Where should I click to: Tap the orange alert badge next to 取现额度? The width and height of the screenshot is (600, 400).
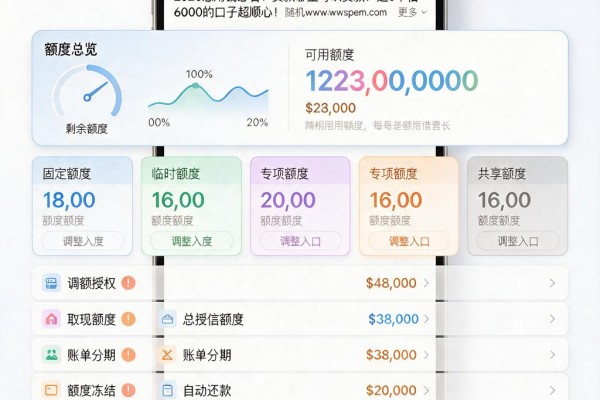coord(129,319)
